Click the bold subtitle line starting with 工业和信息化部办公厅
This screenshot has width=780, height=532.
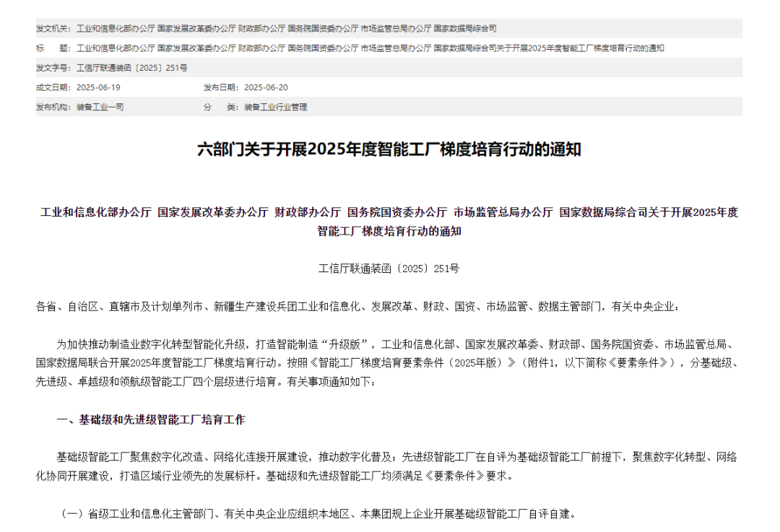[389, 212]
